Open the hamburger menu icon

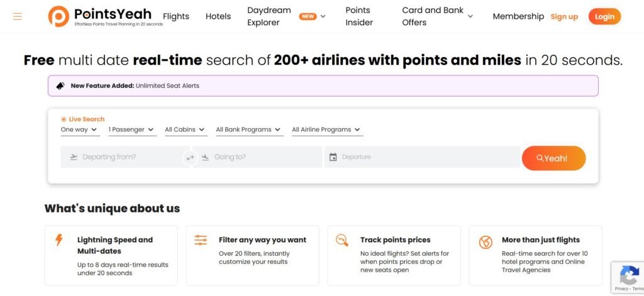point(17,16)
